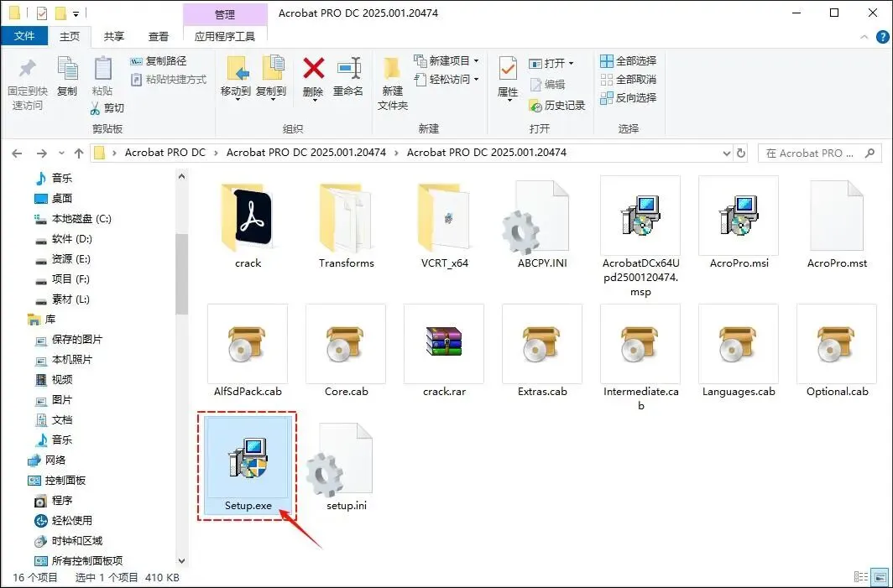Select the setup.ini file

click(x=347, y=466)
